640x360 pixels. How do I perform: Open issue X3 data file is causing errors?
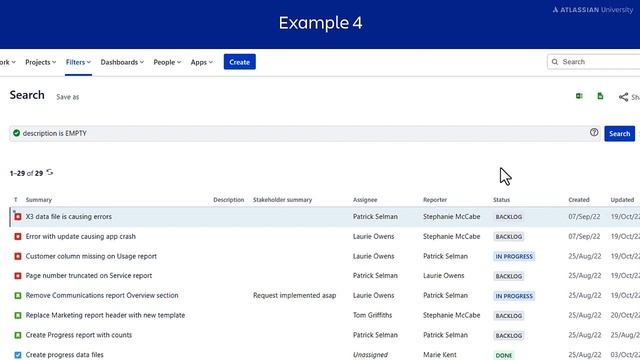coord(69,217)
